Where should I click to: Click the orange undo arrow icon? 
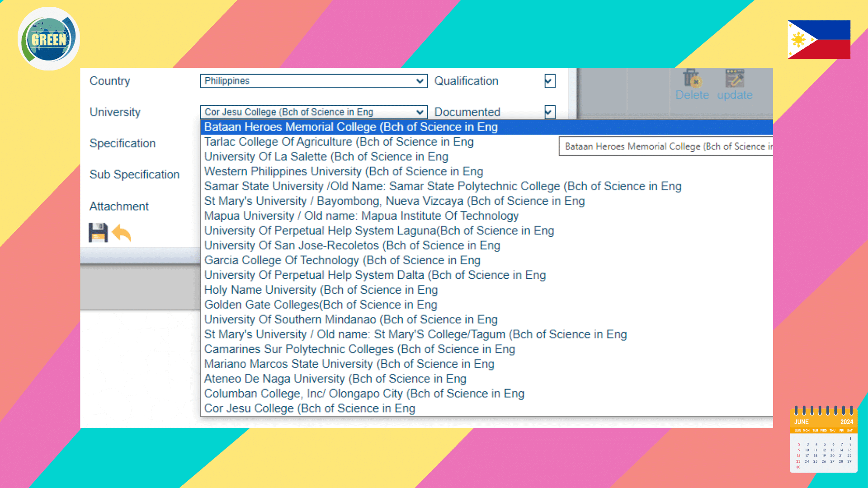tap(121, 233)
